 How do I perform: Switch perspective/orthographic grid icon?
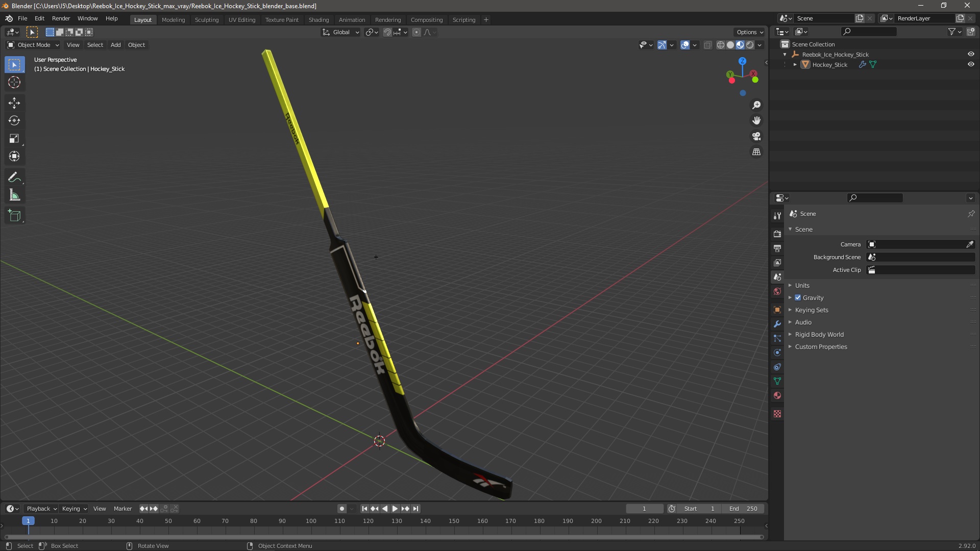pos(756,152)
